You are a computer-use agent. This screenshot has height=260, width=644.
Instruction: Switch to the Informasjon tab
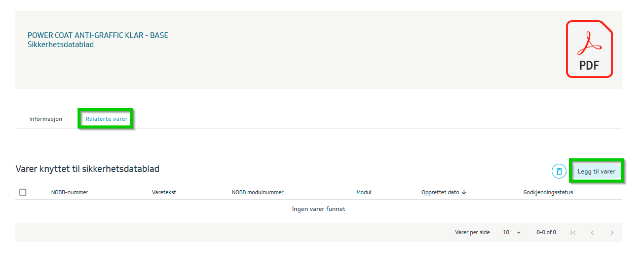click(46, 119)
